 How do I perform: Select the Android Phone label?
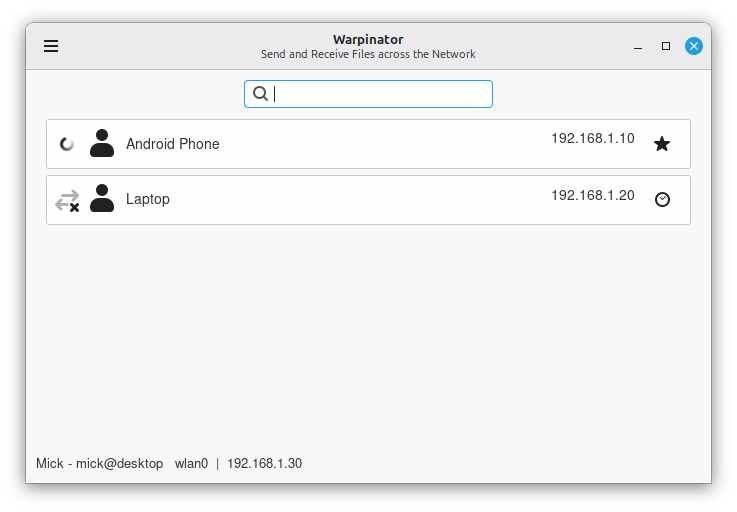coord(172,144)
